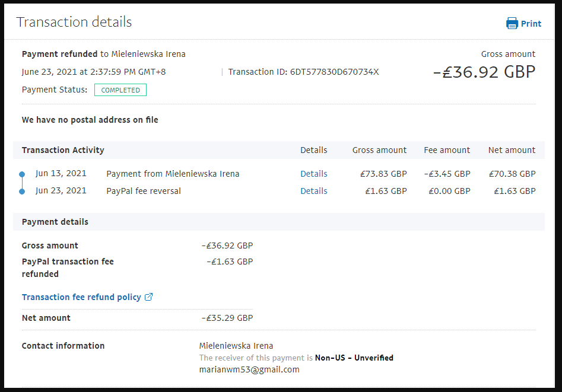Click the Print text link

click(x=531, y=24)
